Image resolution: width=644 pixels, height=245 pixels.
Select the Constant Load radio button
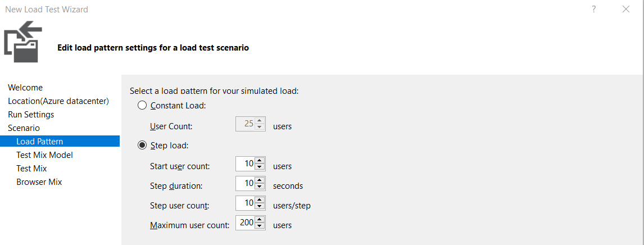(x=142, y=105)
